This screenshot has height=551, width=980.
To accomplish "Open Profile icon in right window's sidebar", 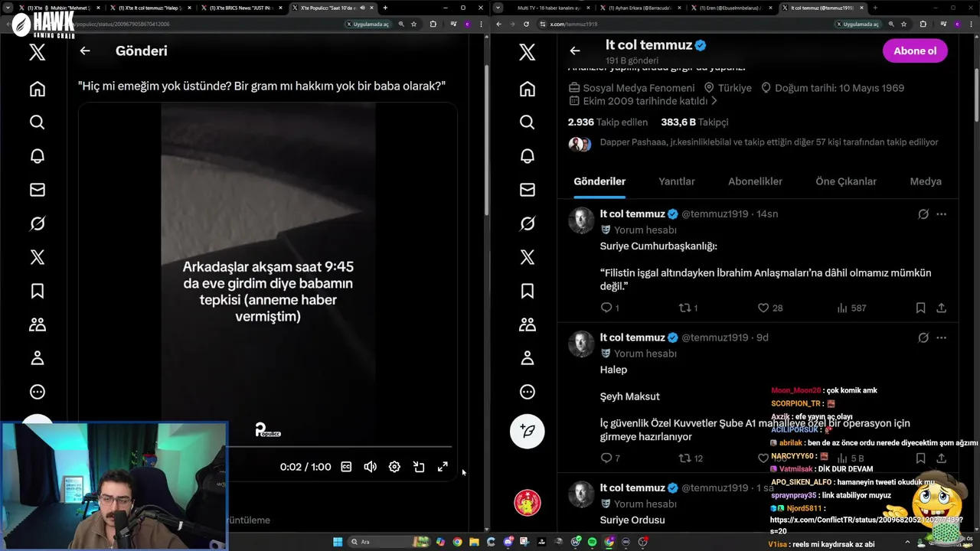I will click(527, 358).
